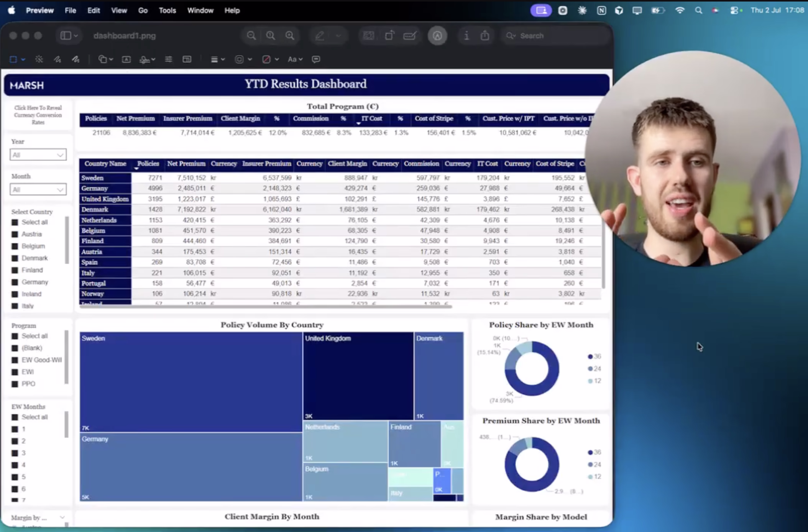Select the rectangular selection tool
Image resolution: width=808 pixels, height=532 pixels.
[13, 59]
